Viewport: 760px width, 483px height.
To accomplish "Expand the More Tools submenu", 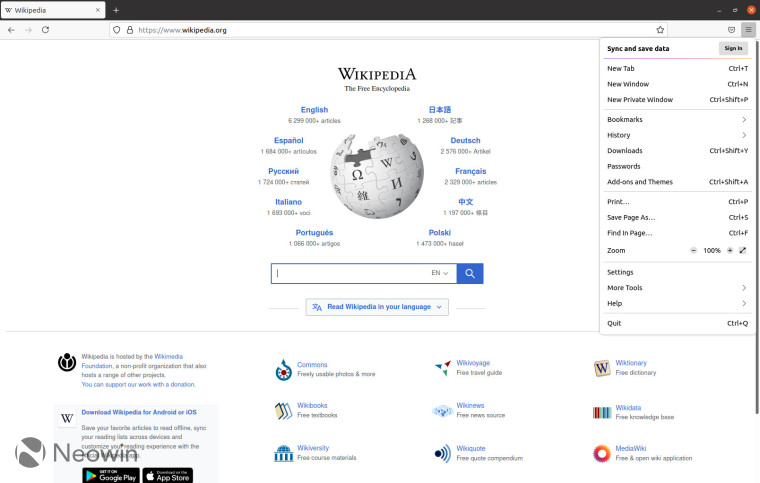I will coord(677,288).
